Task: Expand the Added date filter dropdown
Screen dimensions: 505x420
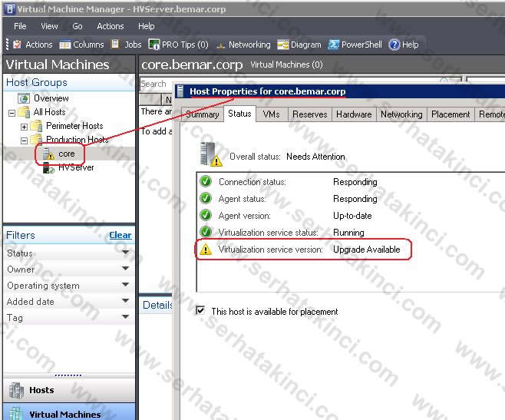Action: click(125, 301)
